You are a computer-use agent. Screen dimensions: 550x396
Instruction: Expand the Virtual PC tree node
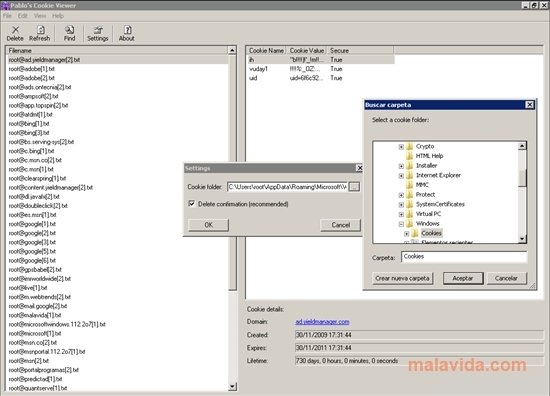point(401,214)
